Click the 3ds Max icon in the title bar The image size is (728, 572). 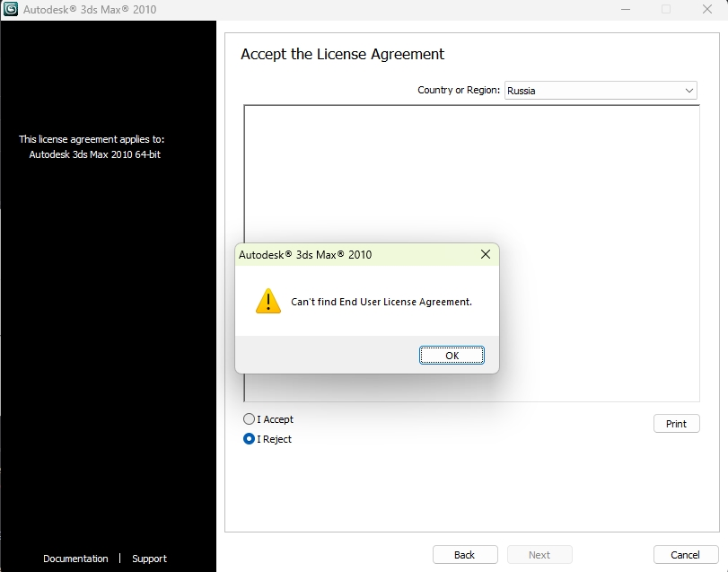[12, 9]
